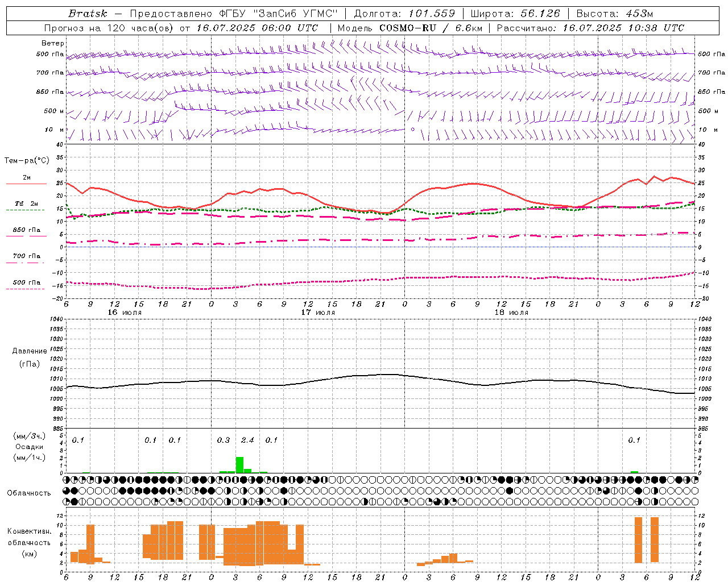This screenshot has height=582, width=728.
Task: Click the dash-dot 700 гПа temperature legend line
Action: pyautogui.click(x=26, y=263)
